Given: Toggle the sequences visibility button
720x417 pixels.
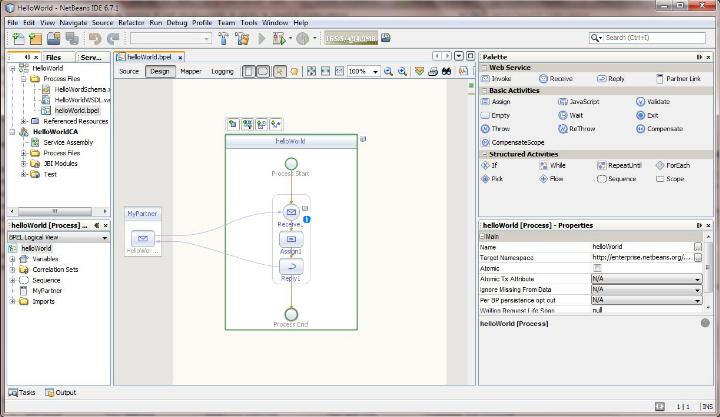Looking at the screenshot, I should point(263,71).
